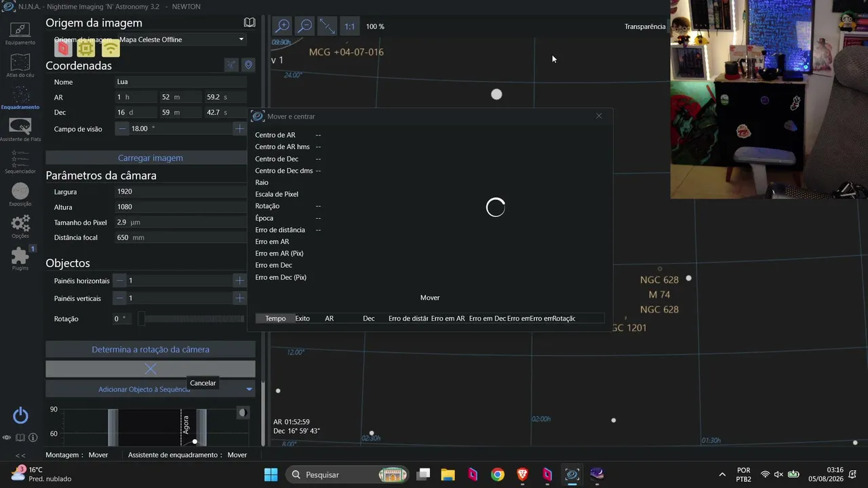Click the Carregar imagem button
This screenshot has height=488, width=868.
[x=151, y=158]
